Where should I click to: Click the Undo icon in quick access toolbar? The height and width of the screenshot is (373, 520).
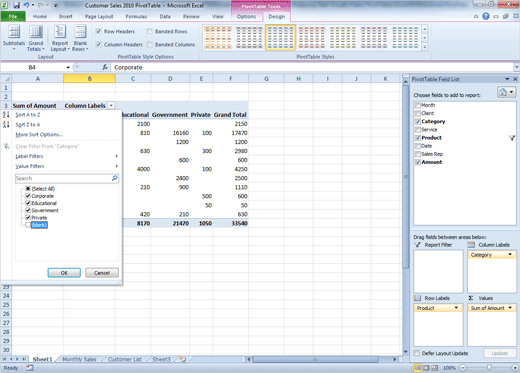coord(26,5)
